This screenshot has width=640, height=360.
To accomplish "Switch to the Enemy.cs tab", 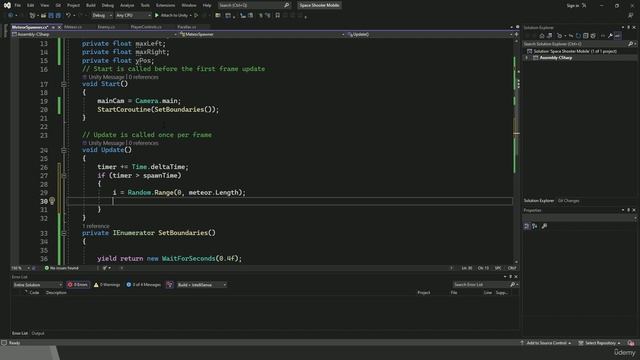I will [x=106, y=27].
